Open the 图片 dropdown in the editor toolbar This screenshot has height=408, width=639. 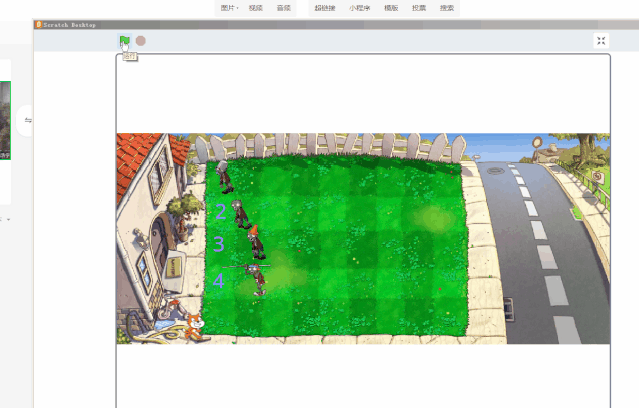[x=229, y=8]
